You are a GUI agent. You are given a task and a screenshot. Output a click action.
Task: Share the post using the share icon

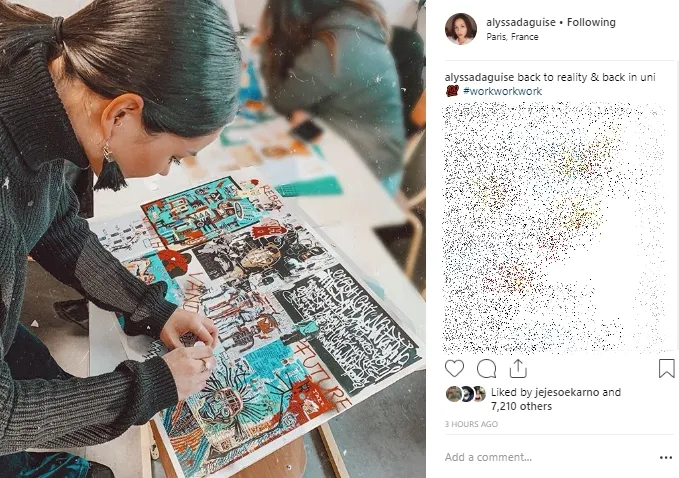tap(518, 368)
